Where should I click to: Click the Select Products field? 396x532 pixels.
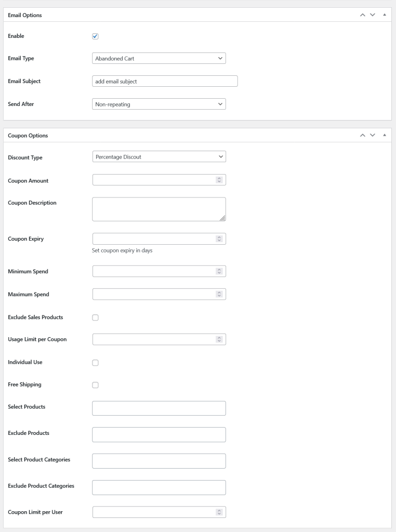[x=159, y=408]
